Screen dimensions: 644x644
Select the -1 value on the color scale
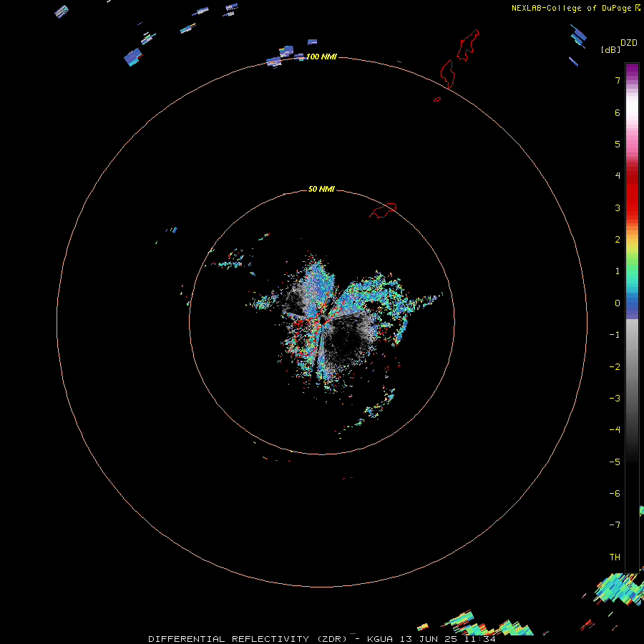[615, 335]
